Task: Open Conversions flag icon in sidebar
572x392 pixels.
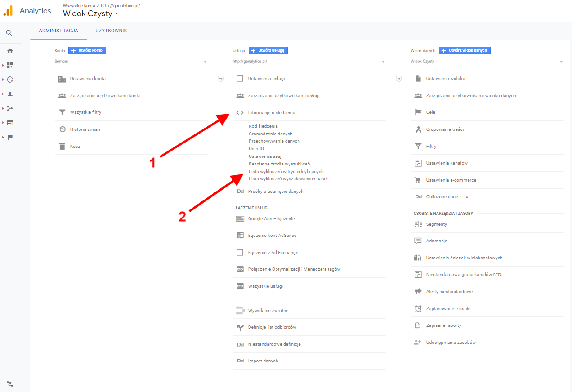Action: pyautogui.click(x=10, y=137)
